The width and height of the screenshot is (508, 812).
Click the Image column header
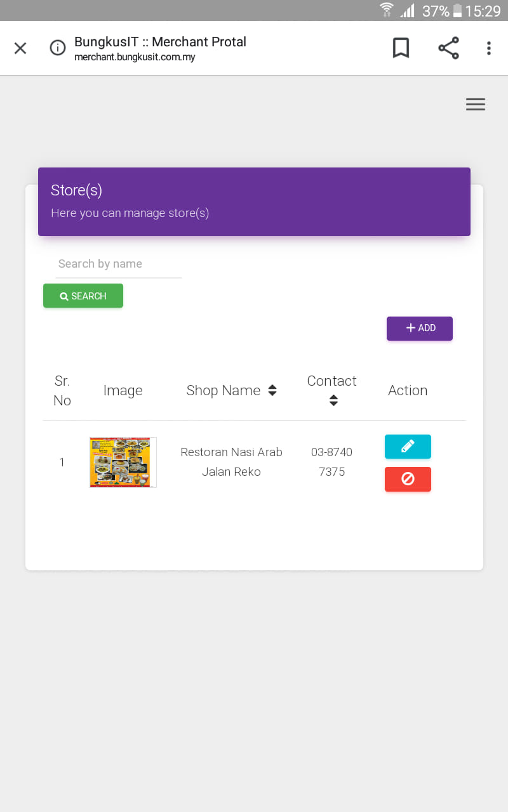[x=123, y=390]
